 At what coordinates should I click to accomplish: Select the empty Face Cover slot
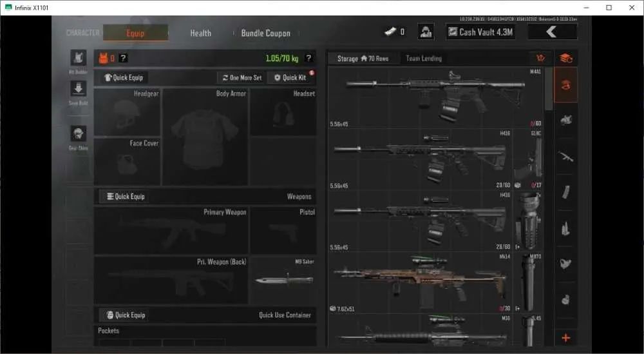127,161
